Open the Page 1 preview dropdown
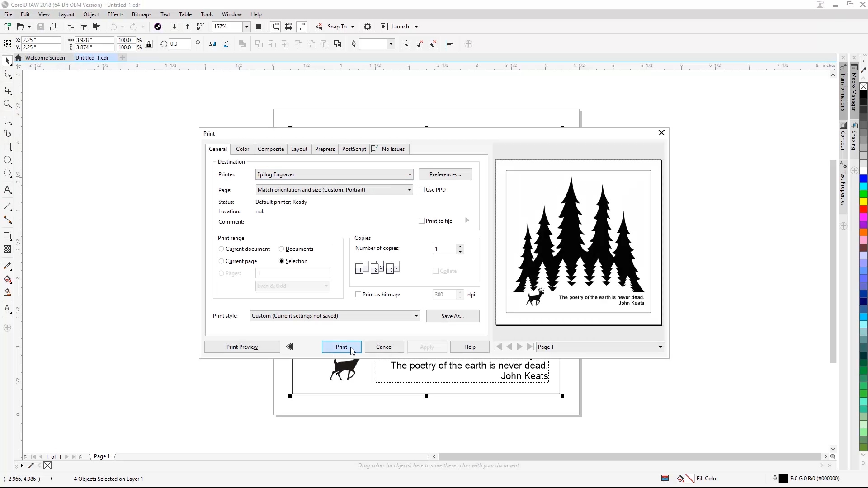Viewport: 868px width, 488px height. 660,347
